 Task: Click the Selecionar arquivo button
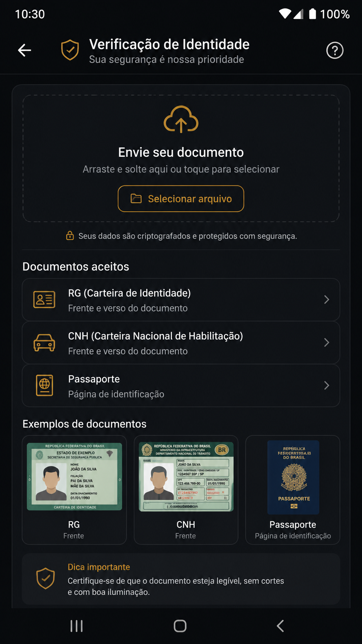(x=181, y=199)
